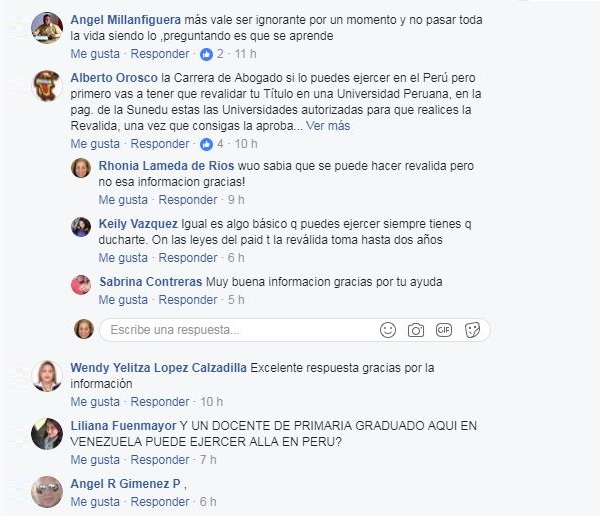Reply to Alberto Orosco's comment
The height and width of the screenshot is (519, 600).
pyautogui.click(x=160, y=144)
